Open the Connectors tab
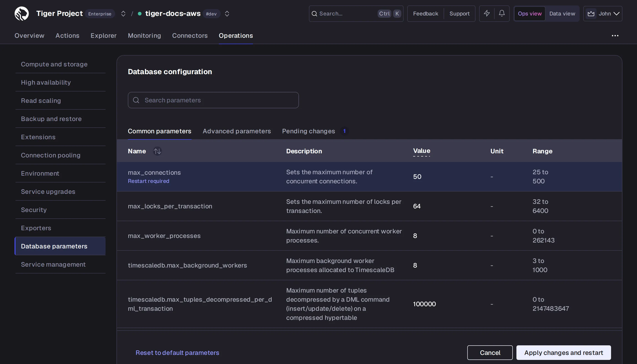Viewport: 637px width, 364px height. pyautogui.click(x=190, y=35)
